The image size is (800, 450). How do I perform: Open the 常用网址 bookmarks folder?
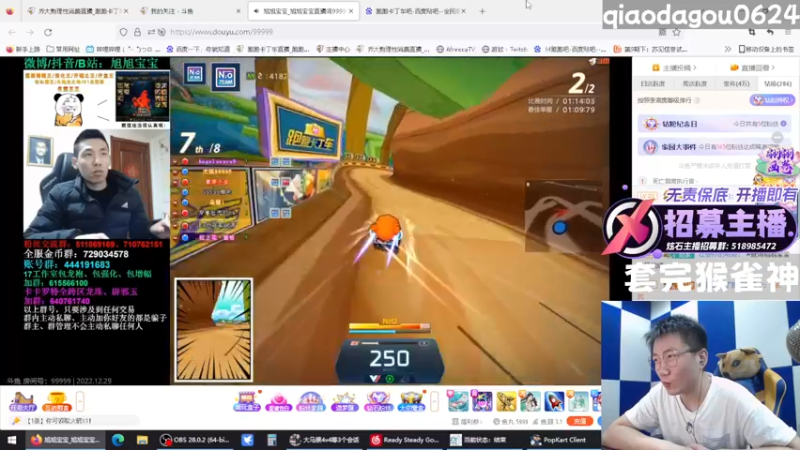point(63,49)
